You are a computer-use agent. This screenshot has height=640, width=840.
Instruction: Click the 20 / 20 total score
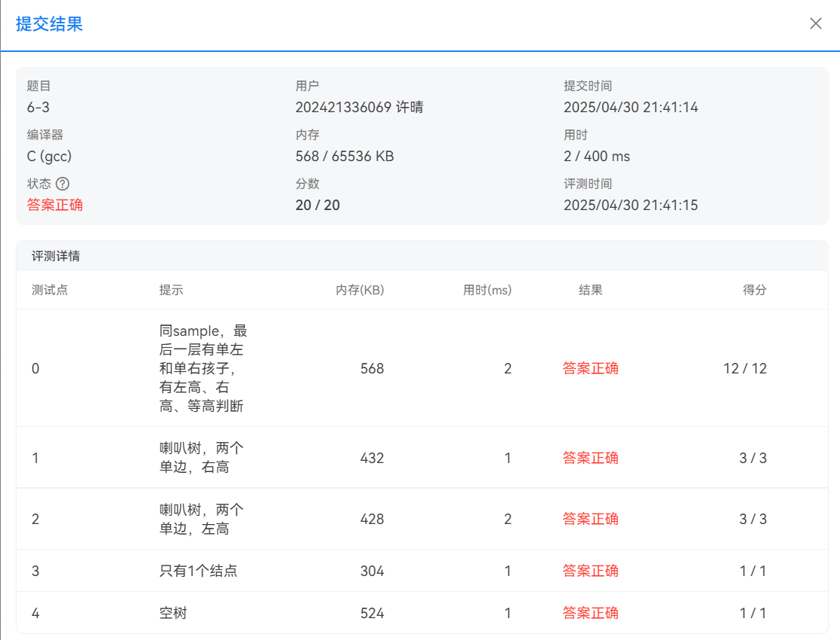coord(318,205)
